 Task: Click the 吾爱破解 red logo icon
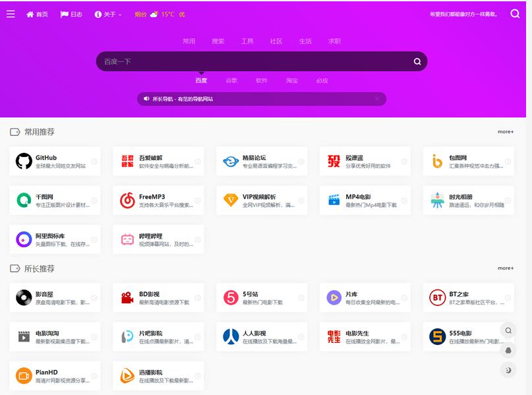pos(127,161)
